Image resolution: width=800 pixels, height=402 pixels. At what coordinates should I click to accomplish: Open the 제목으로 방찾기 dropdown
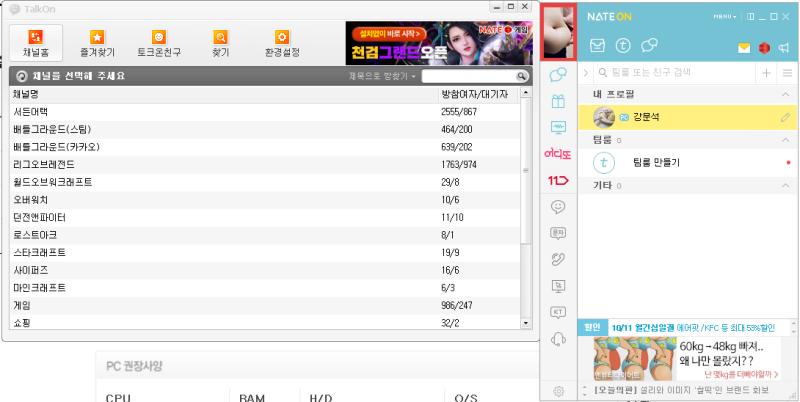382,77
